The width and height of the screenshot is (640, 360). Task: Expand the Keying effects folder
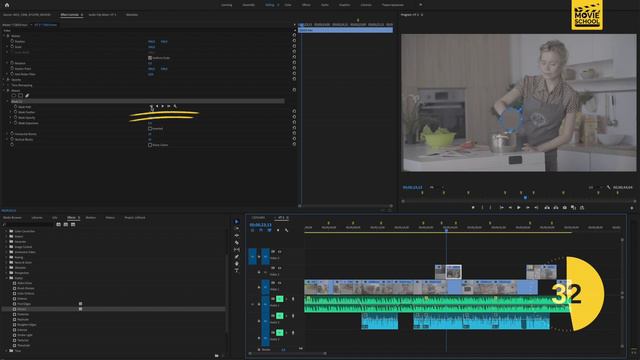click(x=6, y=257)
